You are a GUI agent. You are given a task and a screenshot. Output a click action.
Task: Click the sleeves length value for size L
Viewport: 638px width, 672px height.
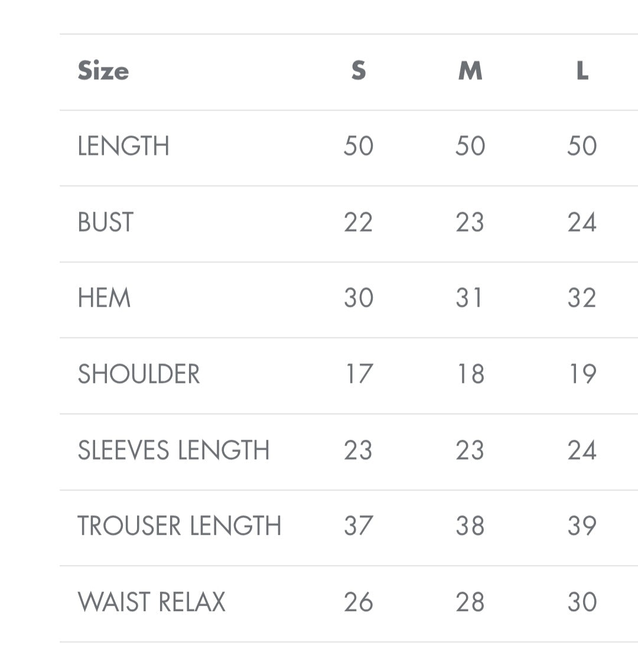[x=582, y=450]
